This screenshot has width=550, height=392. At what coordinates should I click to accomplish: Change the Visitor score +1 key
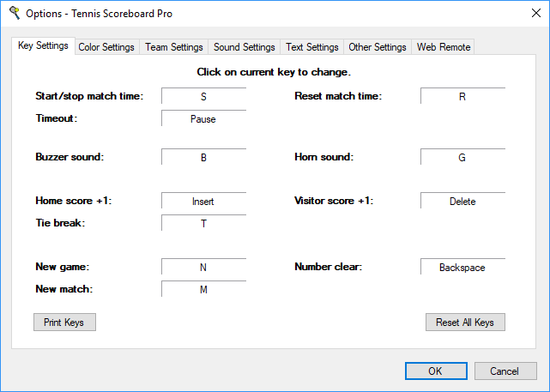pos(462,202)
